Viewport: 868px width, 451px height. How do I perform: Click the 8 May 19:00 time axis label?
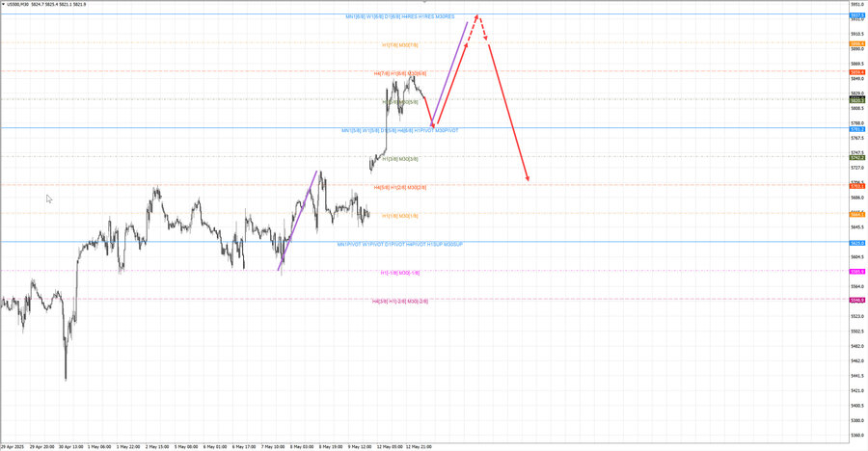tap(331, 446)
